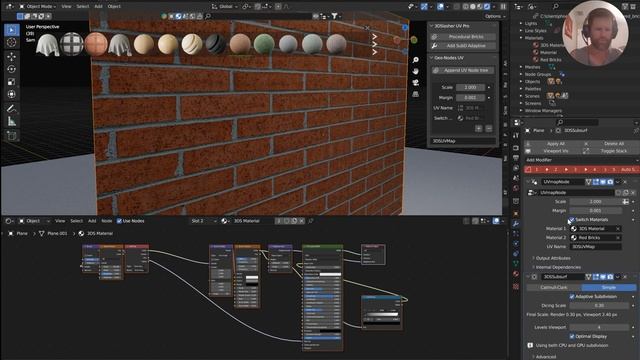Click Delete All modifiers button
Screen dimensions: 640x360
tap(613, 144)
